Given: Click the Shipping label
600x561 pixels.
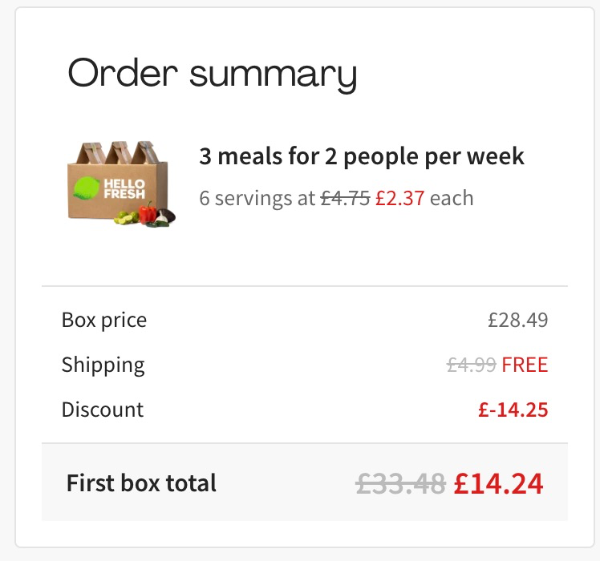Looking at the screenshot, I should point(103,365).
